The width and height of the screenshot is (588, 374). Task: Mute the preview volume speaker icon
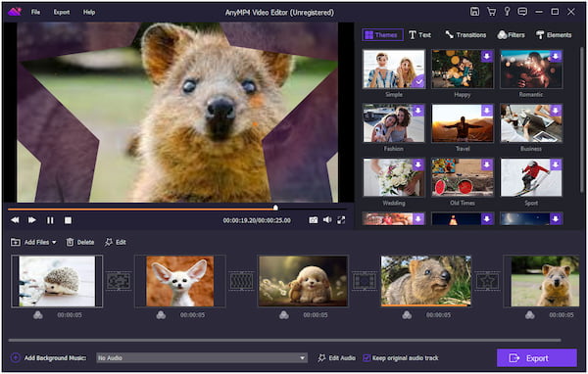point(327,220)
